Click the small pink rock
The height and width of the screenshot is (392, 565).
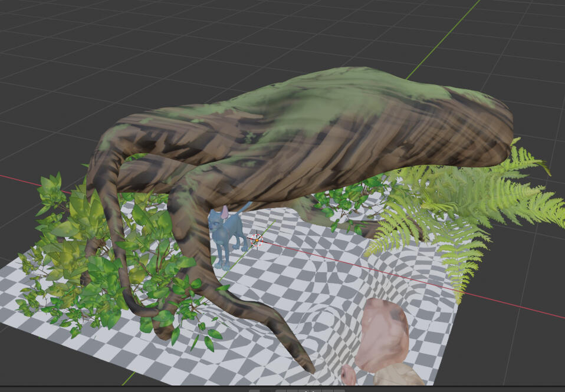[x=349, y=375]
